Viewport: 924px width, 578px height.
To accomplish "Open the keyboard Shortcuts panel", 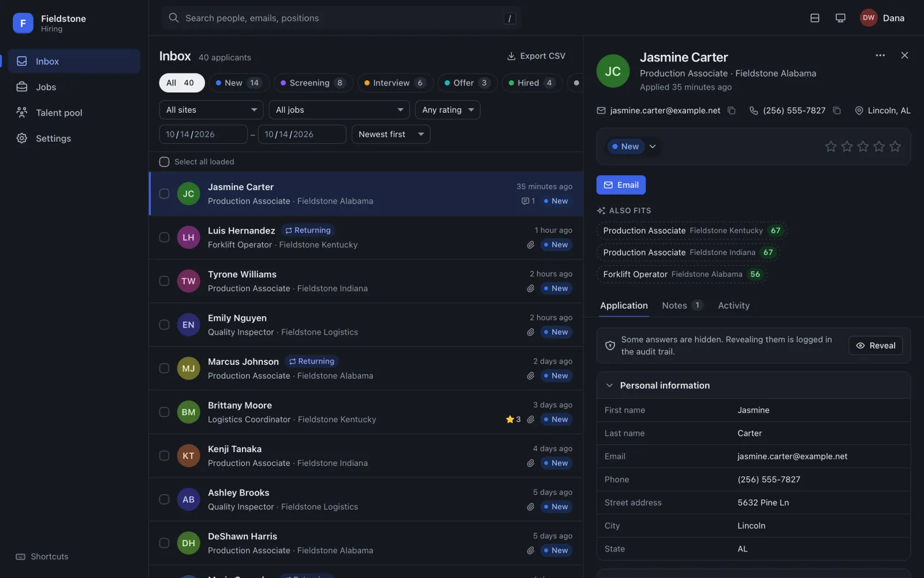I will coord(42,557).
